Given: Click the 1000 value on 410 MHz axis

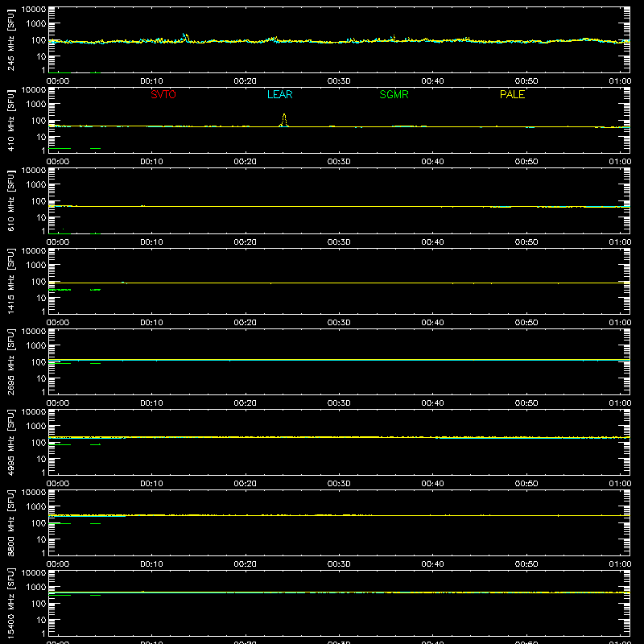Looking at the screenshot, I should (36, 105).
